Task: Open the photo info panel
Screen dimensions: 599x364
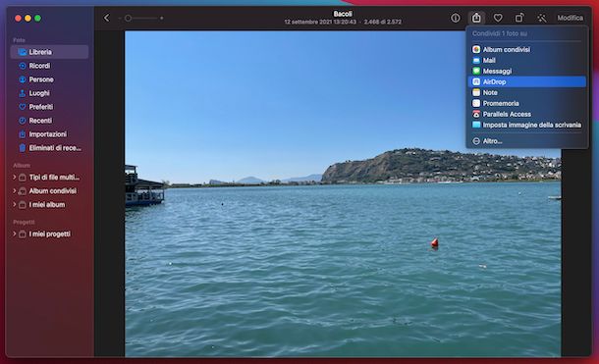Action: (x=455, y=18)
